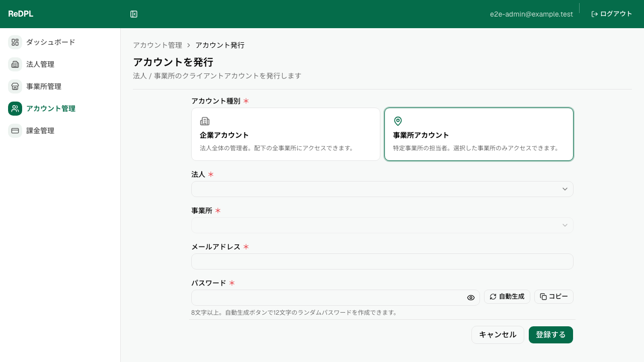Click the コピー button

[x=554, y=297]
